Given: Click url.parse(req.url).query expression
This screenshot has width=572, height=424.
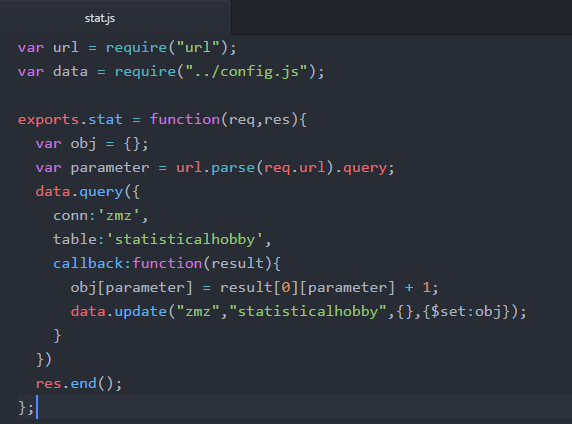Looking at the screenshot, I should [x=281, y=168].
